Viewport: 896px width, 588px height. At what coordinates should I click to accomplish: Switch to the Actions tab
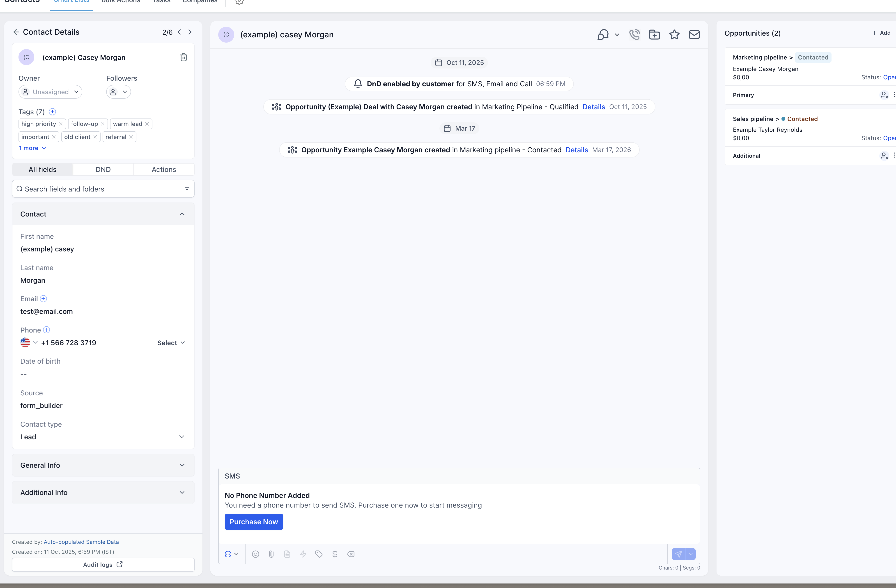(x=164, y=169)
